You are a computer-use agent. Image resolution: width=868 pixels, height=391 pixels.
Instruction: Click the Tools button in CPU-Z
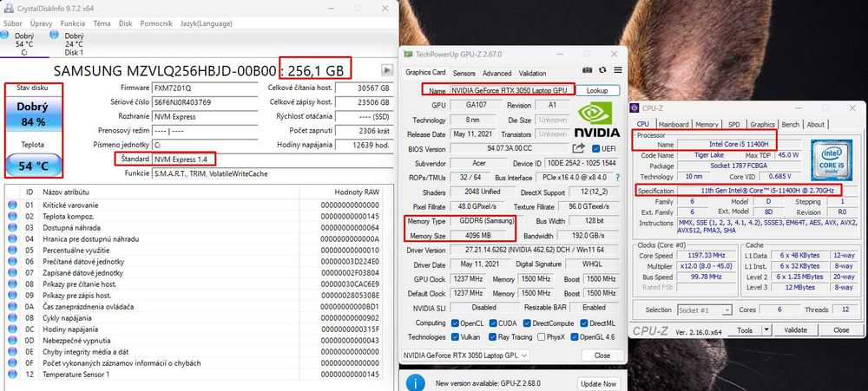745,330
